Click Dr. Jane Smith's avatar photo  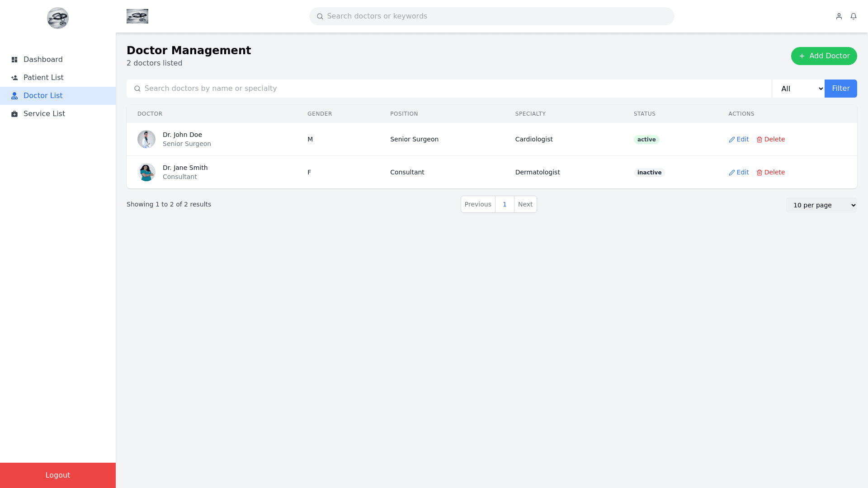pyautogui.click(x=146, y=172)
